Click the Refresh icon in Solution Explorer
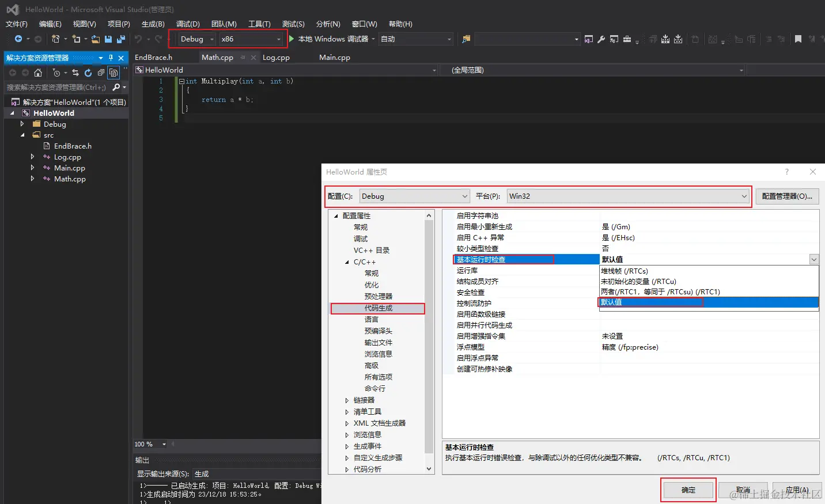 click(88, 73)
